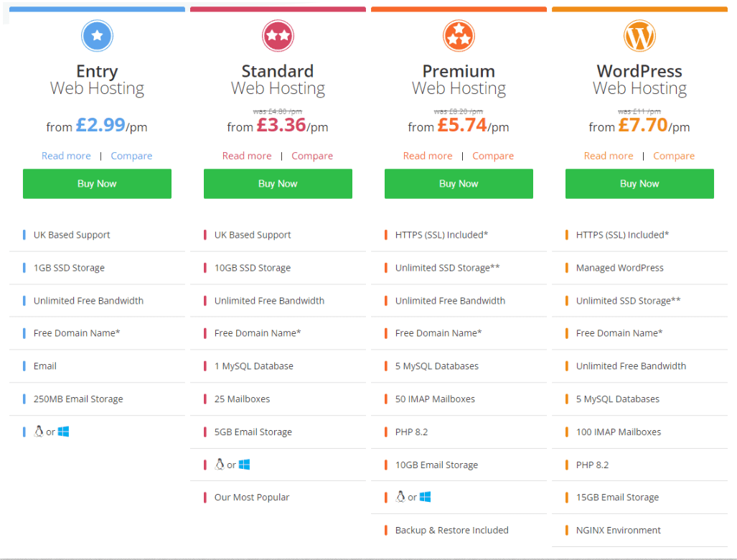Click the Windows icon in Standard plan

(245, 465)
